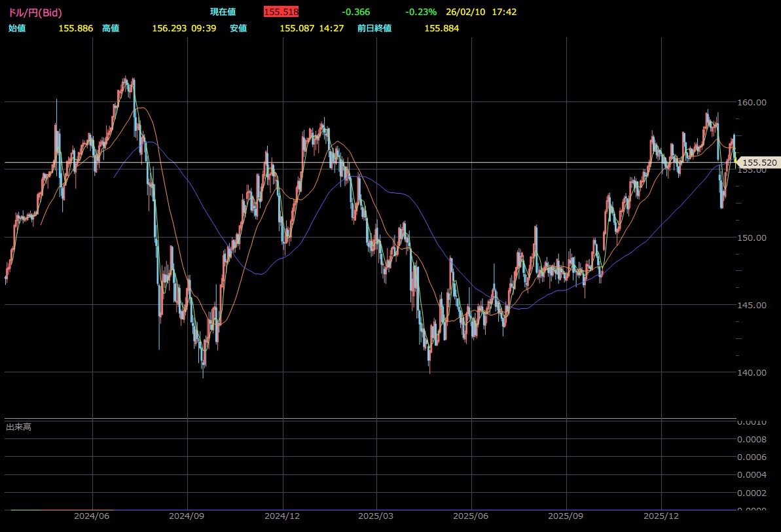
Task: Click the change value -0.366
Action: coord(355,12)
